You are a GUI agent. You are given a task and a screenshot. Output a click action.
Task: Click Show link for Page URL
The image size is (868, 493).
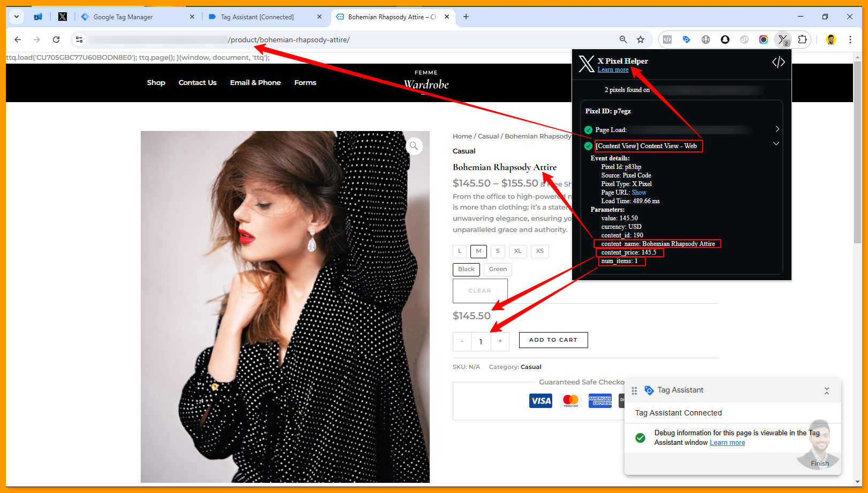[639, 192]
